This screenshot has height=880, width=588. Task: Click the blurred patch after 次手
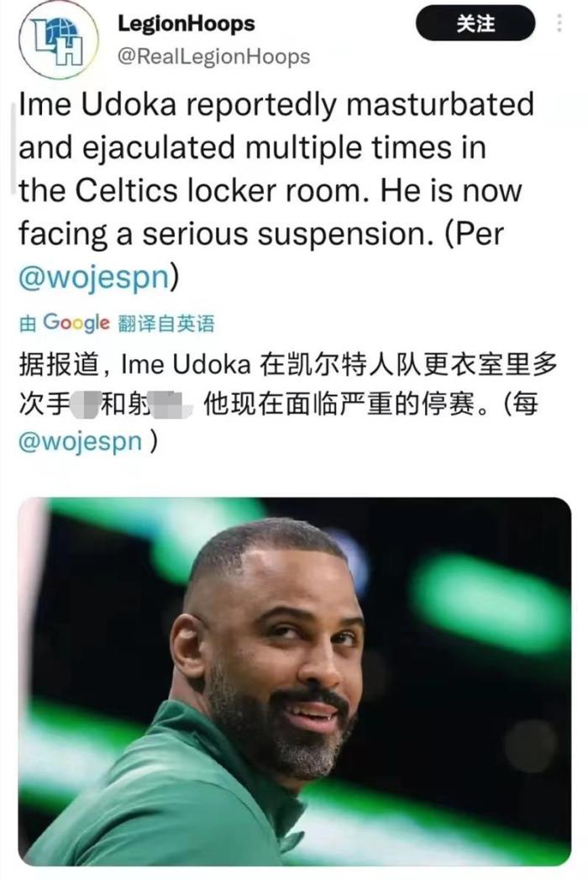click(x=87, y=403)
